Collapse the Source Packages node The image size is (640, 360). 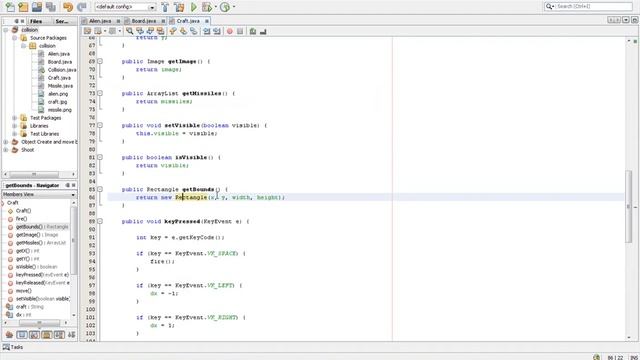(x=15, y=38)
